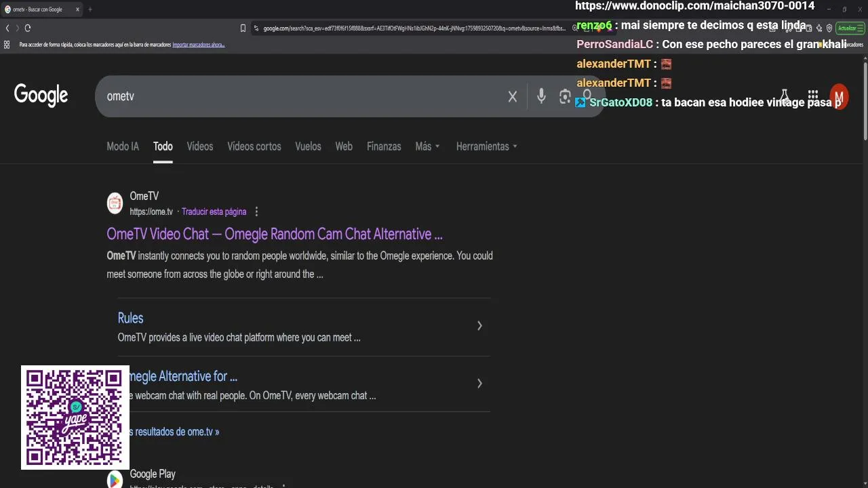
Task: Click the Yape QR code image
Action: [x=75, y=418]
